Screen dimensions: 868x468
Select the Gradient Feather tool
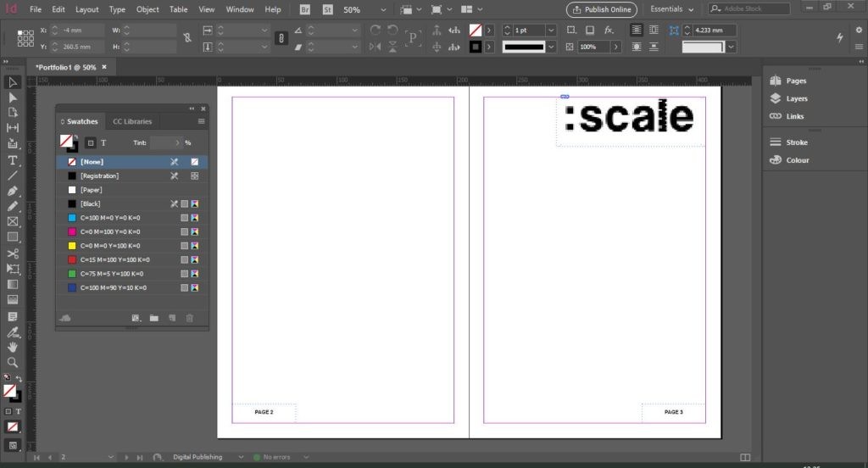13,300
